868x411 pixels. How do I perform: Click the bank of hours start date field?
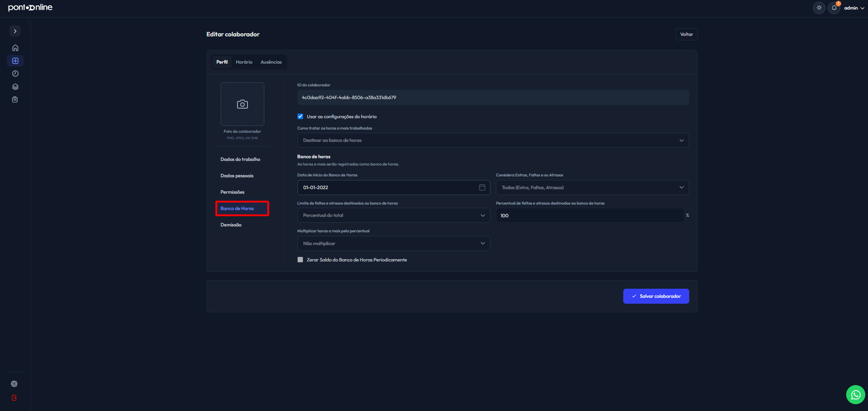point(394,188)
